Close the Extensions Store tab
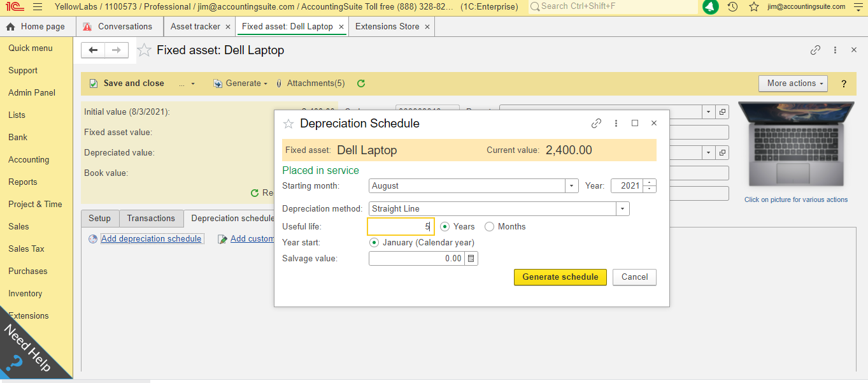The height and width of the screenshot is (383, 868). coord(427,27)
